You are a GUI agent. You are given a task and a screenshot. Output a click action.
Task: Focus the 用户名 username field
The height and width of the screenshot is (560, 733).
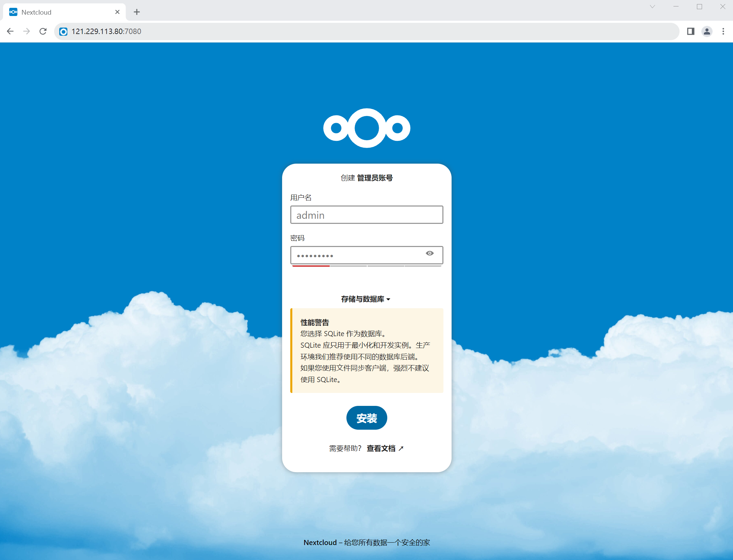click(366, 215)
